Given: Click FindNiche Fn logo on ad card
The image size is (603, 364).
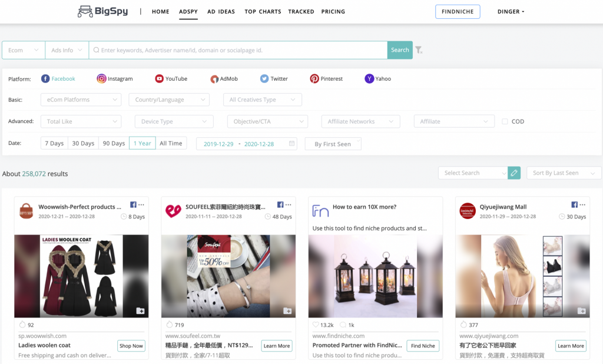Looking at the screenshot, I should tap(320, 211).
